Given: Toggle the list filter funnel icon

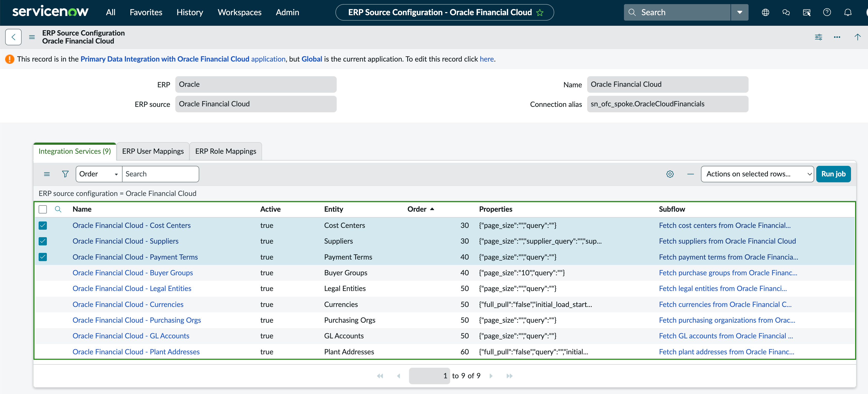Looking at the screenshot, I should tap(65, 174).
